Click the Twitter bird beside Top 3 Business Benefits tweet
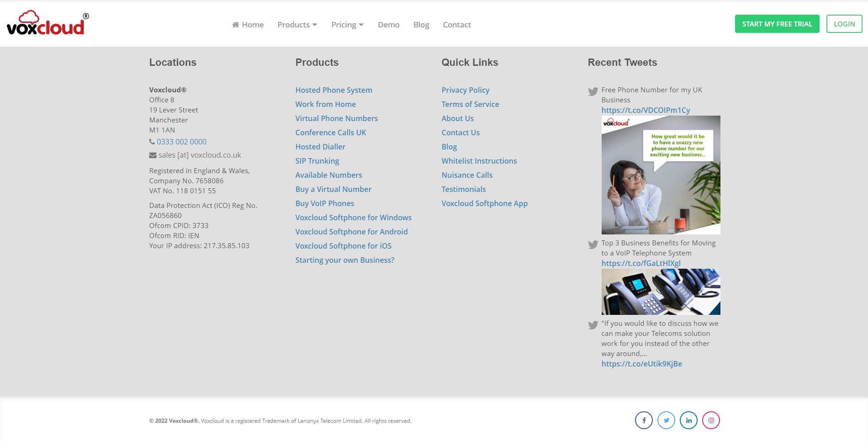Viewport: 868px width, 441px height. click(x=593, y=244)
